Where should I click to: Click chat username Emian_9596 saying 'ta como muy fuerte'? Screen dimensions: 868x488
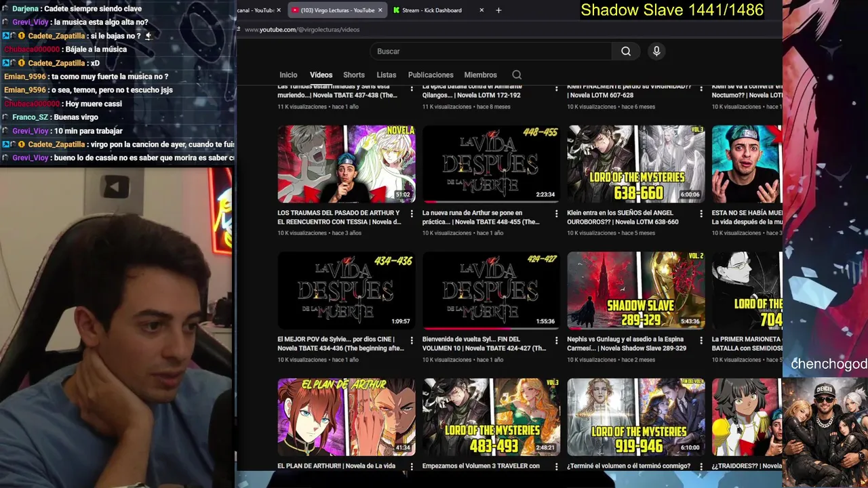pyautogui.click(x=25, y=77)
